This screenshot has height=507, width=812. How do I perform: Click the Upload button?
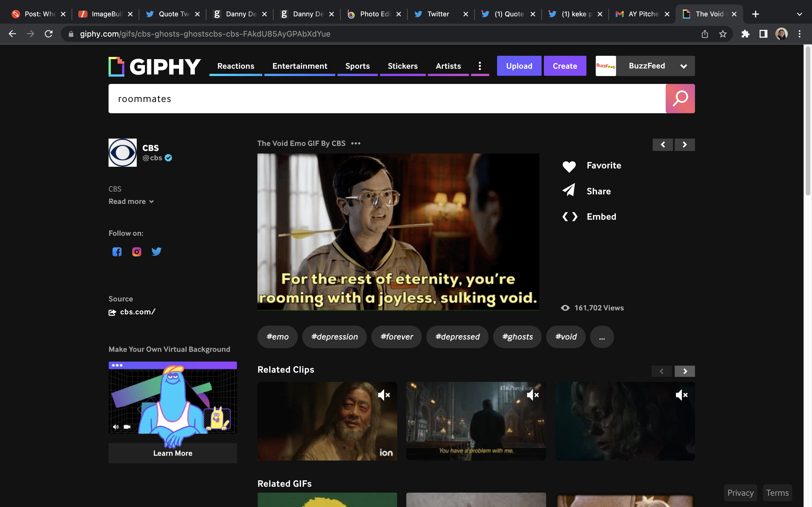(x=519, y=66)
